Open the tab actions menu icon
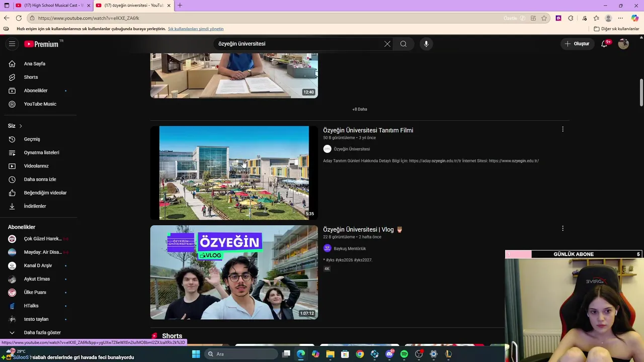 [x=7, y=6]
